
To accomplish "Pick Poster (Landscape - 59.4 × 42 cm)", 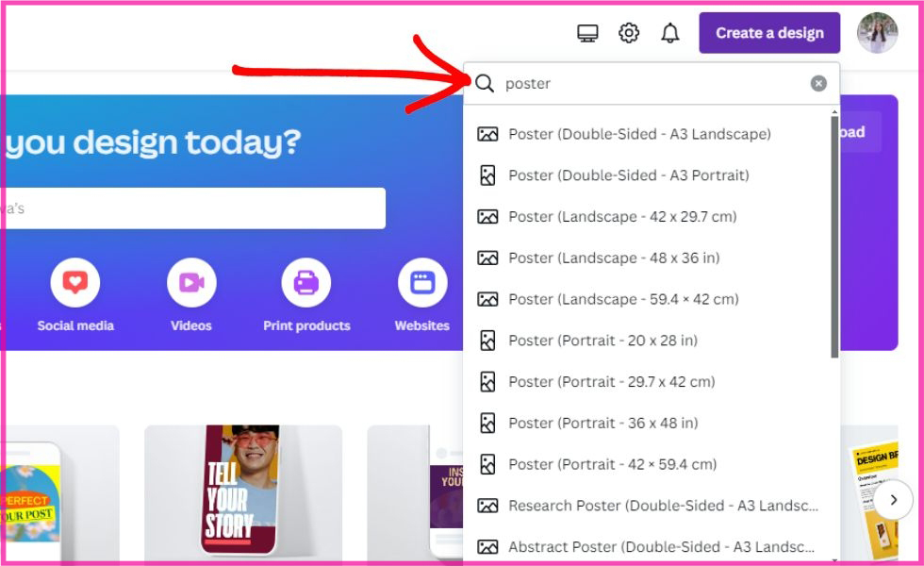I will tap(647, 299).
